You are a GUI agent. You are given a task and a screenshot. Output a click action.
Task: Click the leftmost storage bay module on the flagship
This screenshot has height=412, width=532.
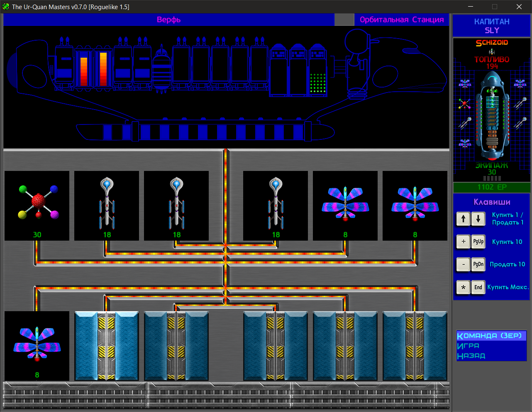[x=64, y=63]
